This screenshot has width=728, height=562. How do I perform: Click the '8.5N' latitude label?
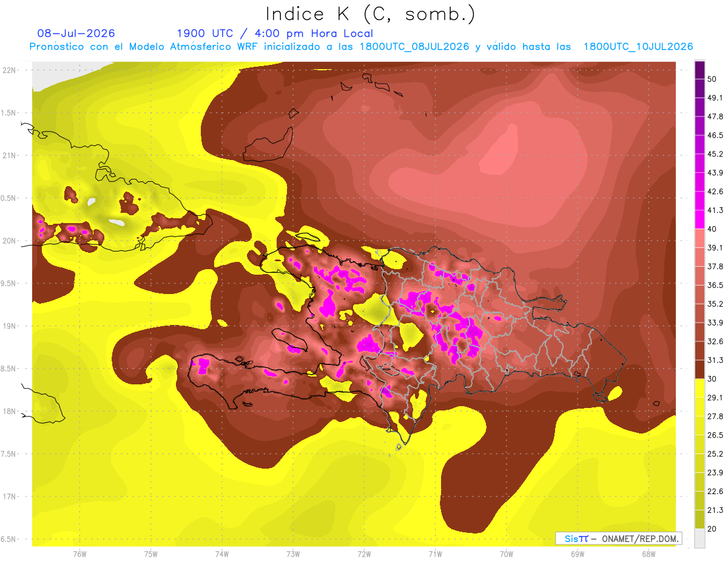[x=9, y=369]
